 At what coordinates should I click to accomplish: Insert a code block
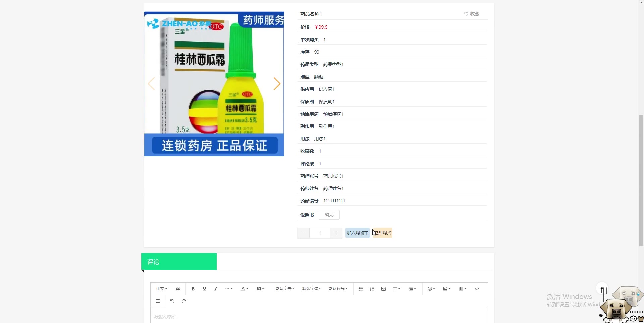(x=477, y=289)
